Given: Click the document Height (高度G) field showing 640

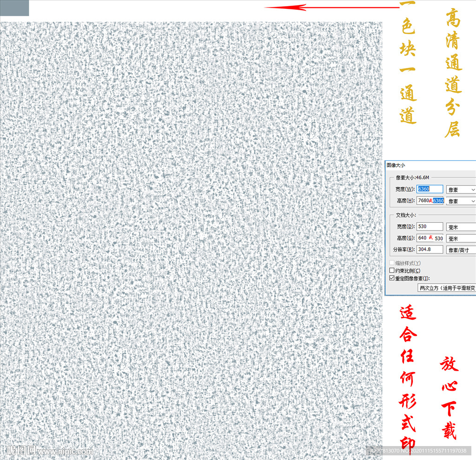Looking at the screenshot, I should 430,238.
